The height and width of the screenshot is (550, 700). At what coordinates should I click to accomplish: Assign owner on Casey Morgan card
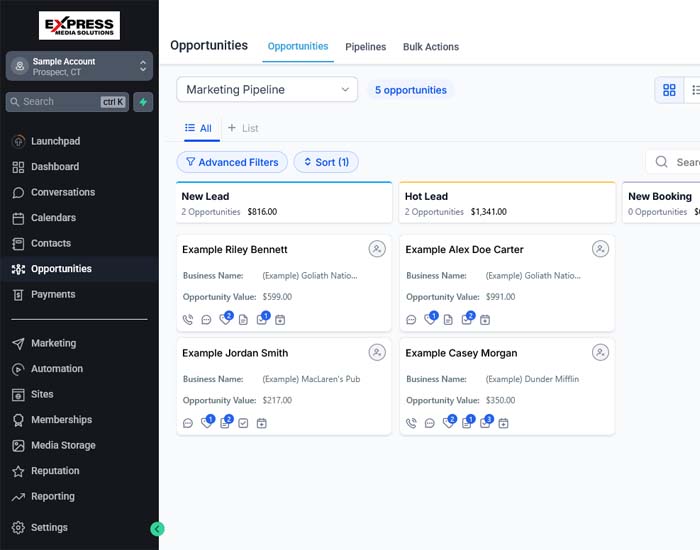pos(600,352)
